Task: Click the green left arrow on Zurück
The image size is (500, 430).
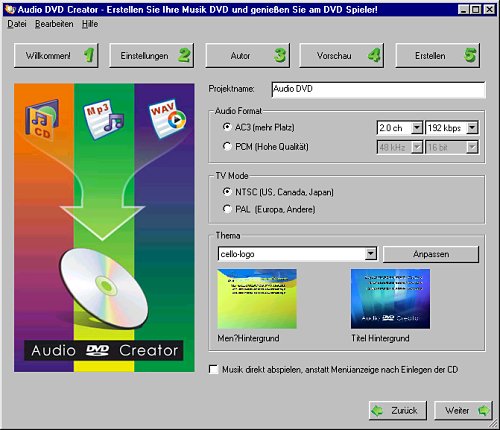Action: (377, 411)
